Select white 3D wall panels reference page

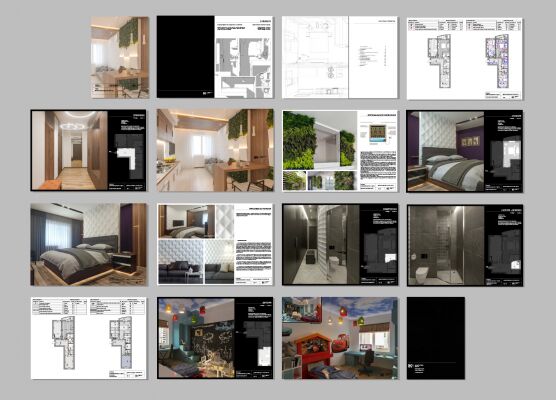215,244
